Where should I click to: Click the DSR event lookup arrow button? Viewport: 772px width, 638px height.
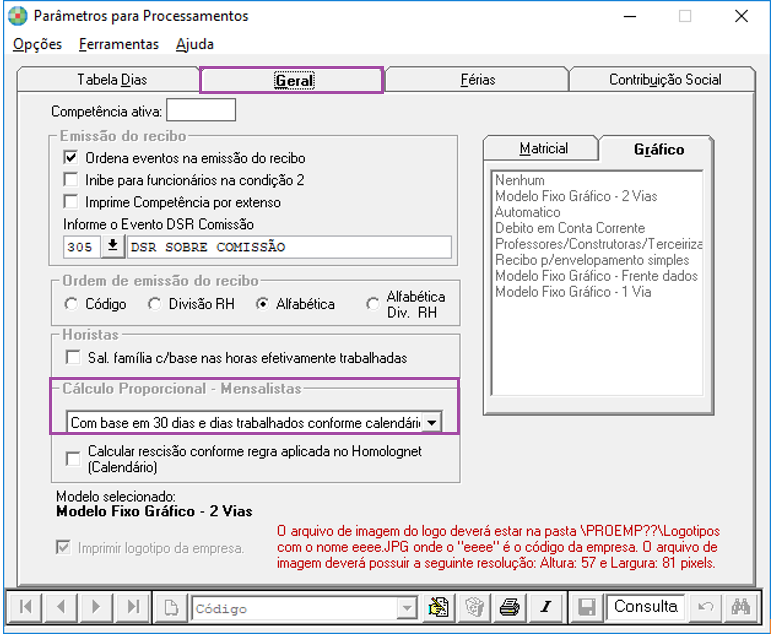pos(113,246)
